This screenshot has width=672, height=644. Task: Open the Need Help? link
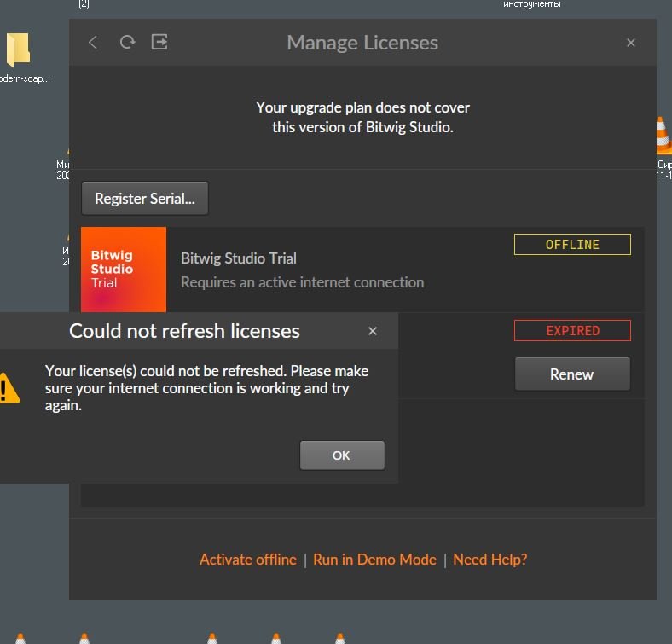pyautogui.click(x=490, y=560)
